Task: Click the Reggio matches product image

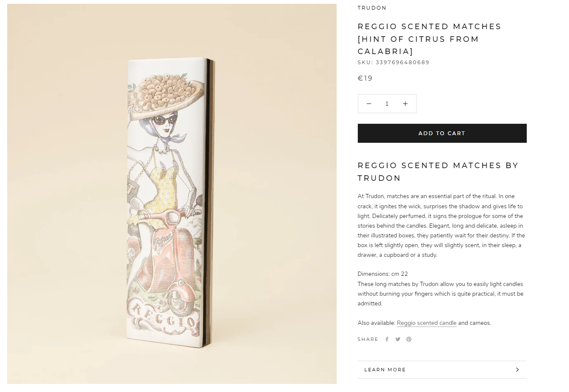Action: (x=172, y=194)
